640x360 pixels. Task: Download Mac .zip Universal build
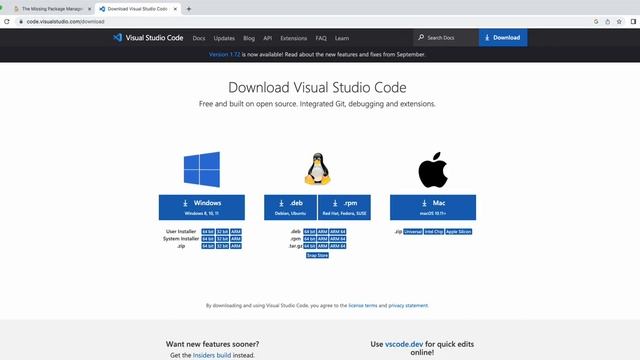(x=413, y=231)
